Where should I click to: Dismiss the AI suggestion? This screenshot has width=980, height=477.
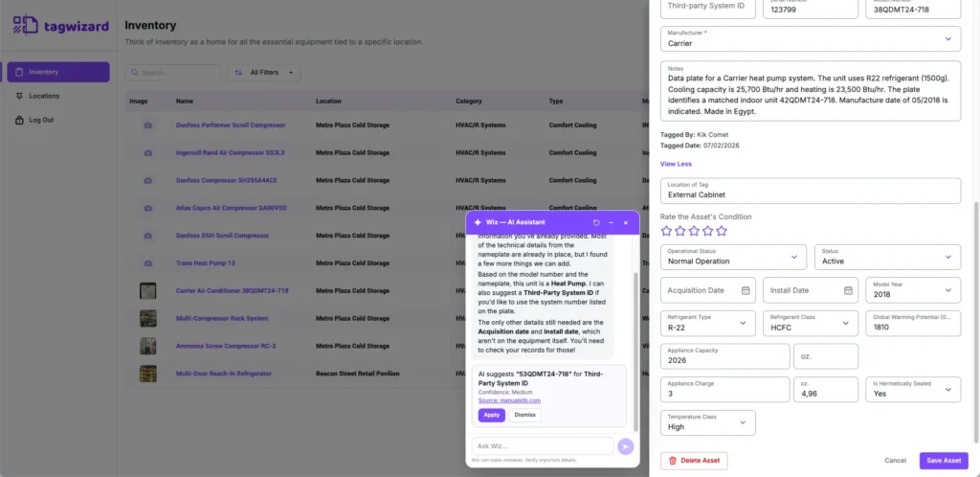[x=525, y=415]
